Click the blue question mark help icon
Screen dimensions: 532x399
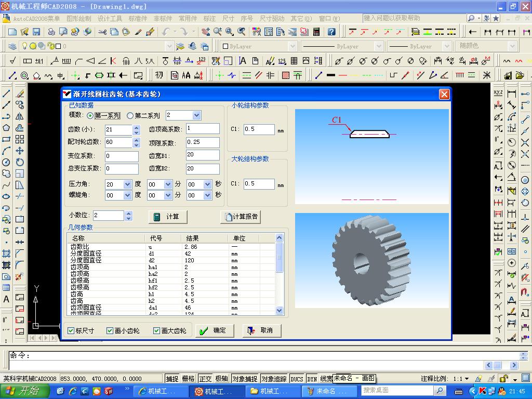tap(331, 32)
